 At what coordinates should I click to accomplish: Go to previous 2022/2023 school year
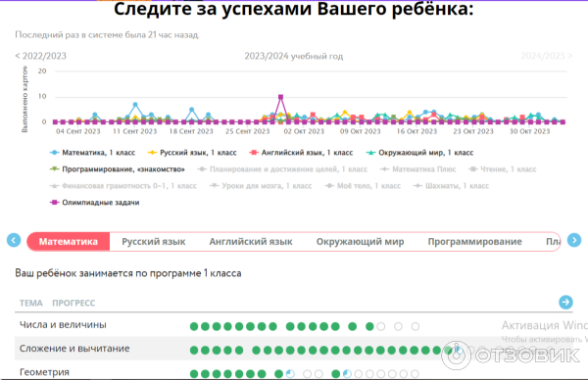40,56
